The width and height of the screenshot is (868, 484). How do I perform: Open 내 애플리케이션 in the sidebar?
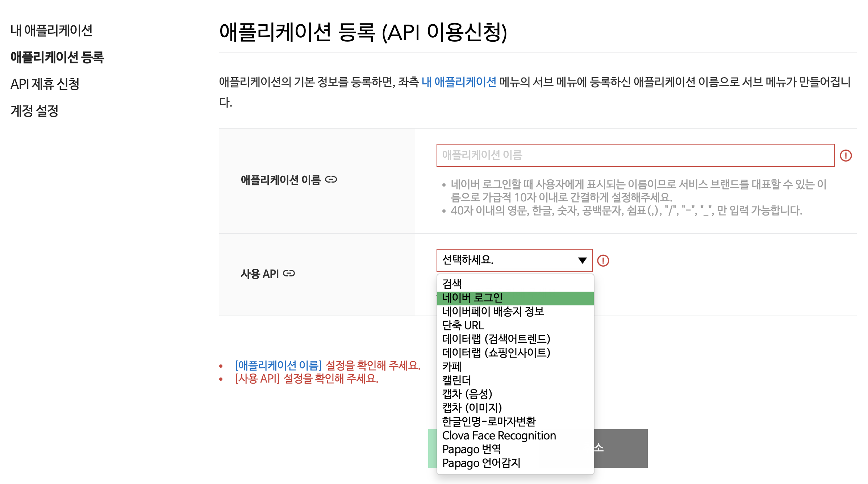pos(51,30)
